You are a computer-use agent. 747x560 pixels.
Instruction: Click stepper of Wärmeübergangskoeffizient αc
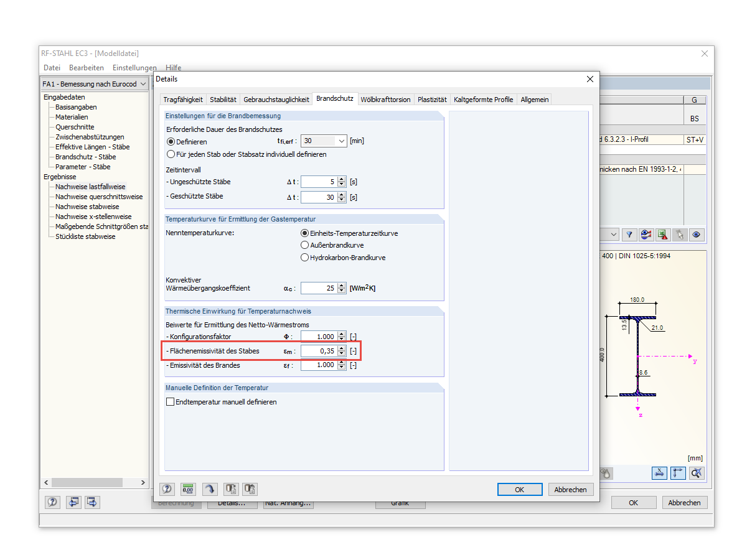[341, 288]
